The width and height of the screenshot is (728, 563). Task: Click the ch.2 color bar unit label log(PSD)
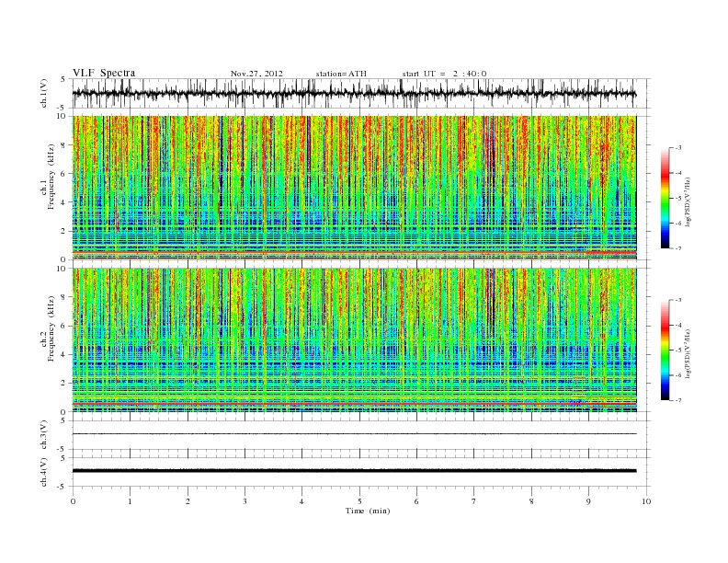pos(688,353)
